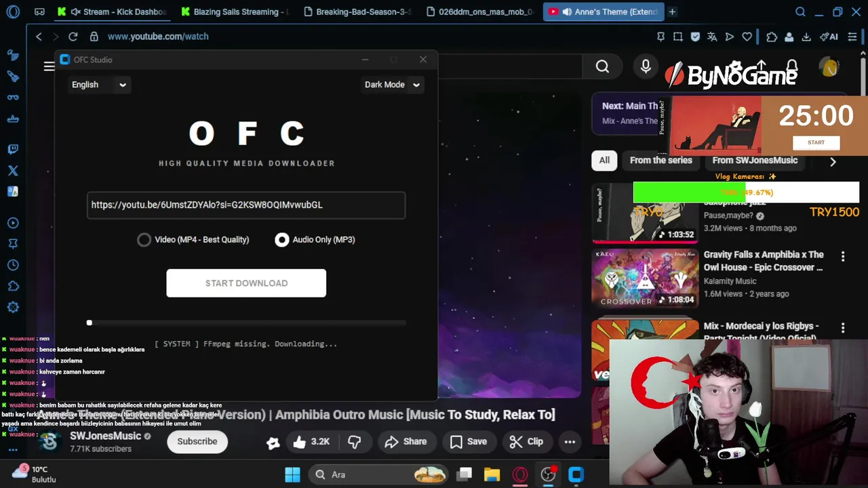Open the Twitch sidebar icon
Screen dimensions: 868x488
(x=13, y=149)
